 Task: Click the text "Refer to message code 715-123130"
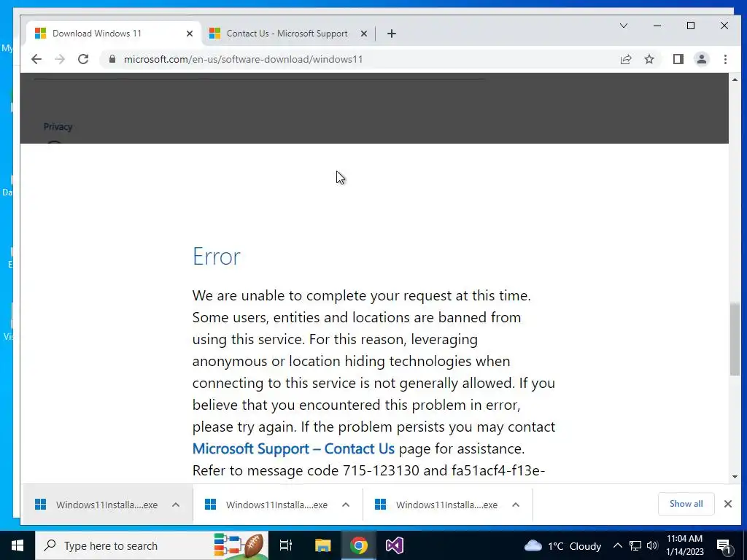[x=306, y=470]
